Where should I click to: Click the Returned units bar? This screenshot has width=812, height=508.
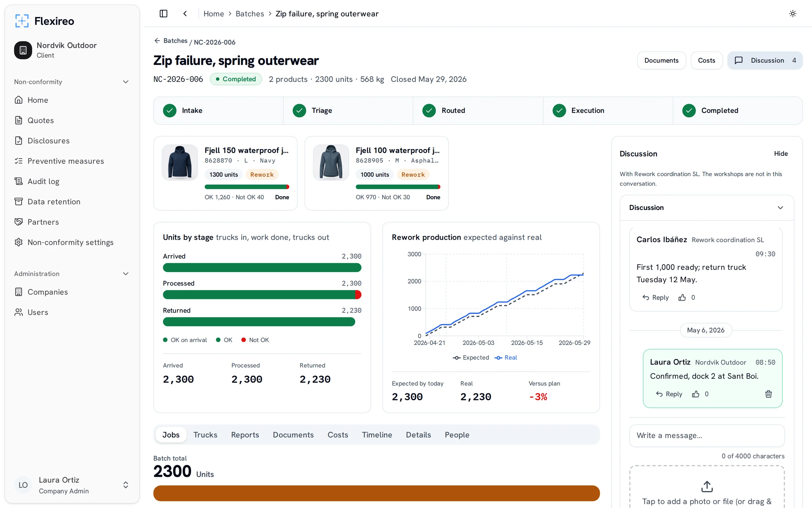259,322
